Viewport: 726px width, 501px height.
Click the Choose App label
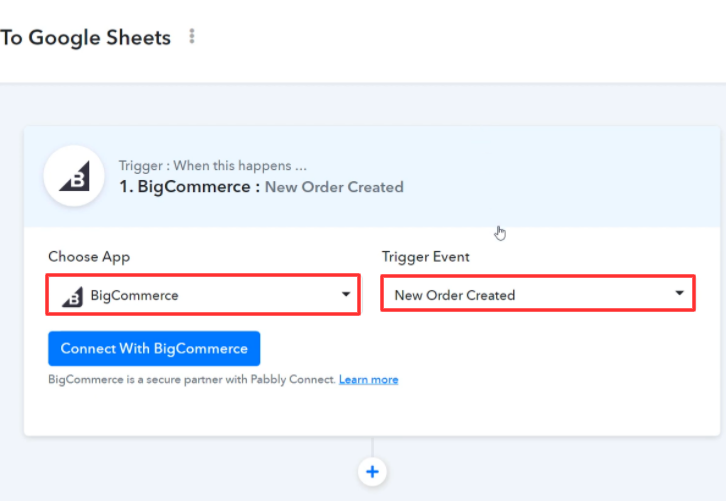[x=89, y=257]
